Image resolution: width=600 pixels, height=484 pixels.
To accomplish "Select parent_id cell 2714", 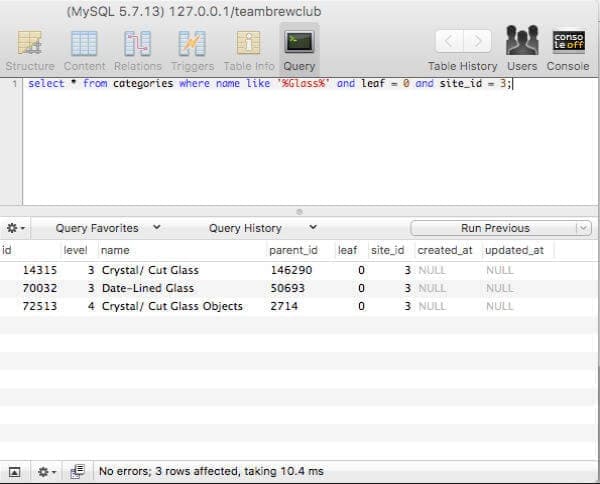I will (284, 306).
